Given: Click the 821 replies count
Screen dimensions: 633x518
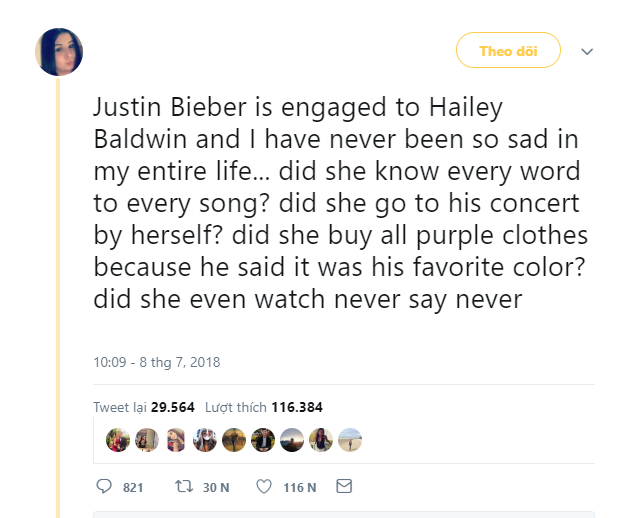Looking at the screenshot, I should (x=133, y=488).
